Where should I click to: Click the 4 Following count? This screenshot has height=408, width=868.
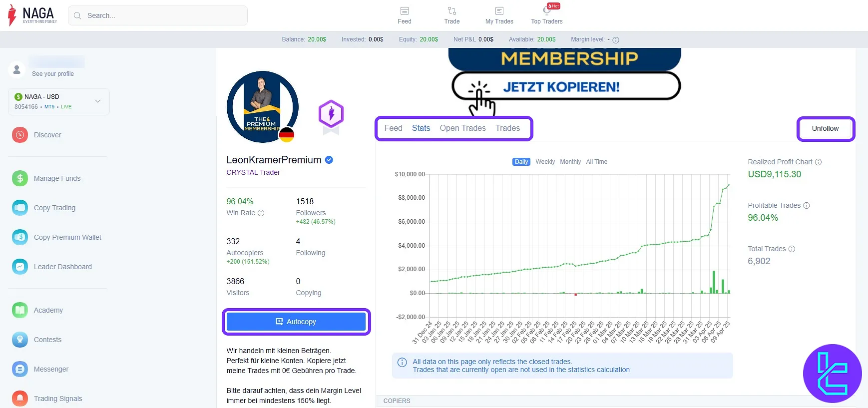tap(298, 242)
